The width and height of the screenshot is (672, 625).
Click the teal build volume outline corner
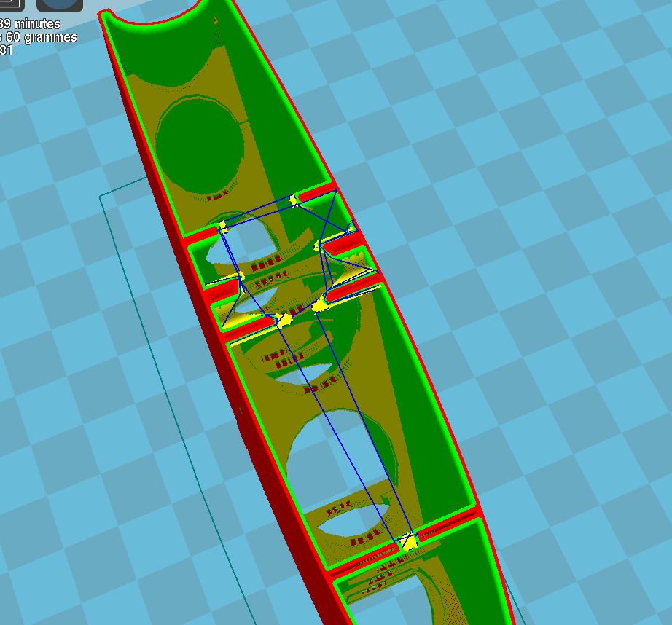pyautogui.click(x=101, y=195)
